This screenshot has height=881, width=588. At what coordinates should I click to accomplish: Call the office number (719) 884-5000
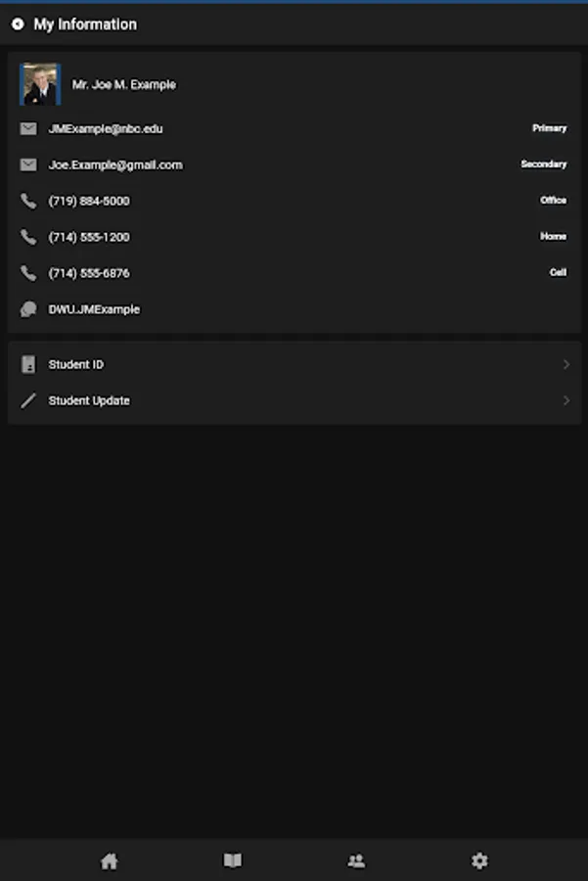coord(89,202)
